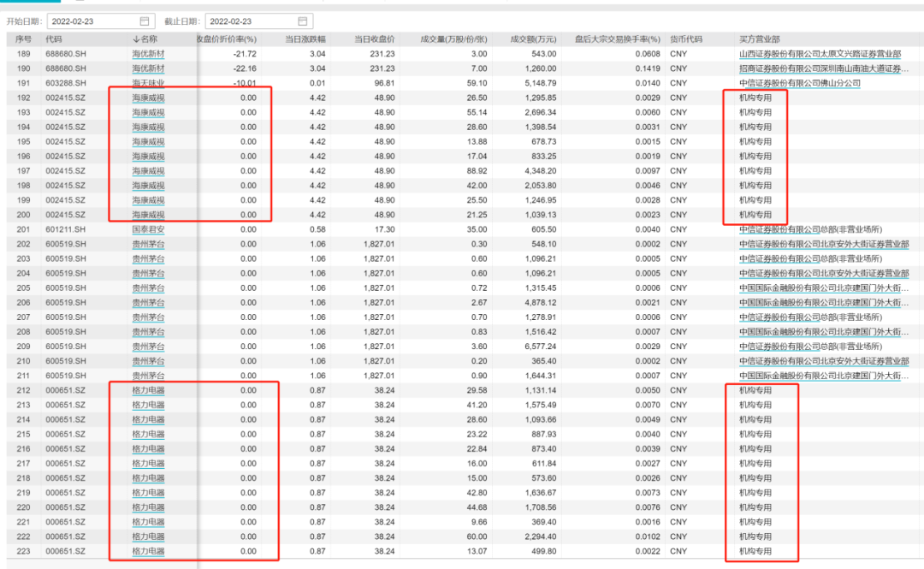This screenshot has height=569, width=924.
Task: Sort by 当日收盘价 column header
Action: click(x=375, y=39)
